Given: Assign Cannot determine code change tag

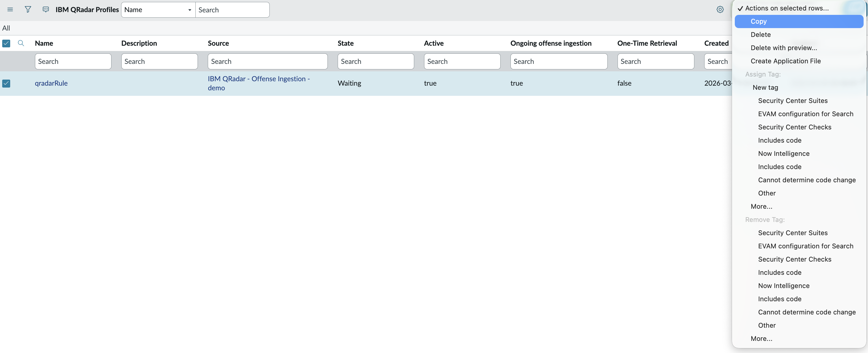Looking at the screenshot, I should point(799,180).
